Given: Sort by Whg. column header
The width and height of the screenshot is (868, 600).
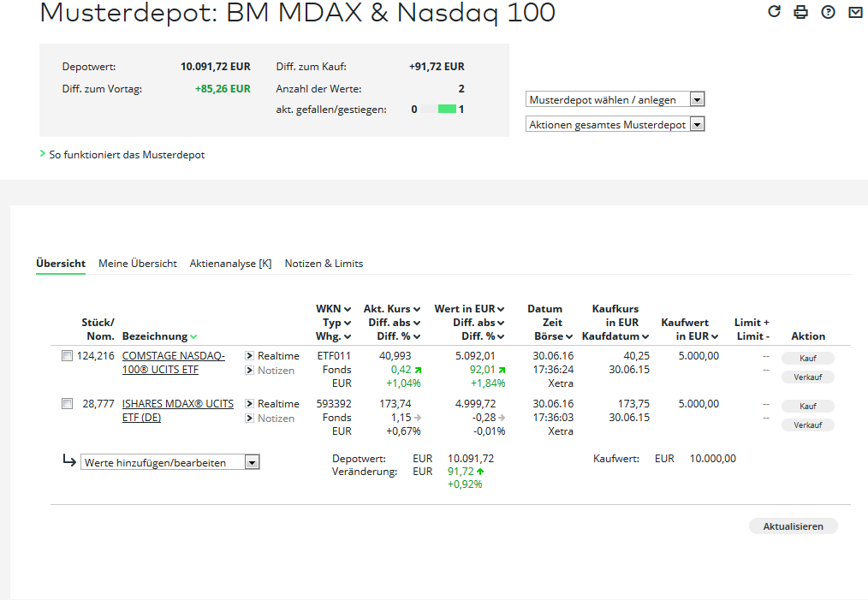Looking at the screenshot, I should tap(333, 336).
